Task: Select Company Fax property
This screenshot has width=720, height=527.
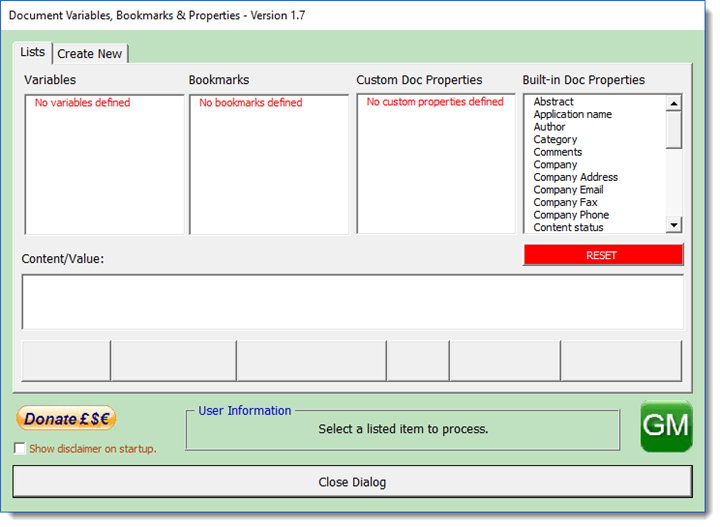Action: [565, 202]
